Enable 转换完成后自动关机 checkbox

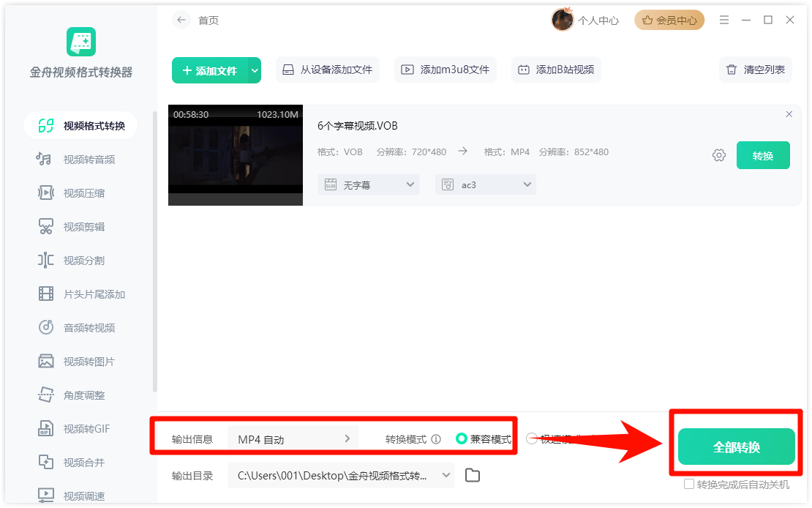[689, 484]
